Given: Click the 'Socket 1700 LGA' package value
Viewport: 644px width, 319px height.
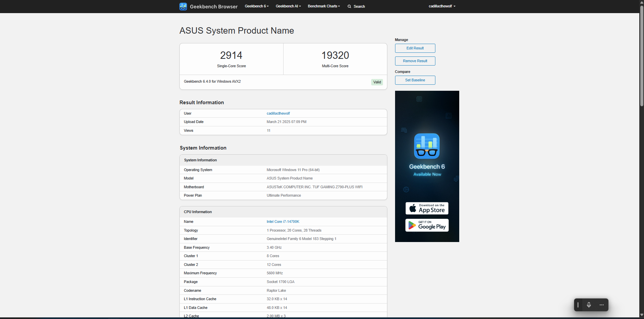Looking at the screenshot, I should click(281, 282).
